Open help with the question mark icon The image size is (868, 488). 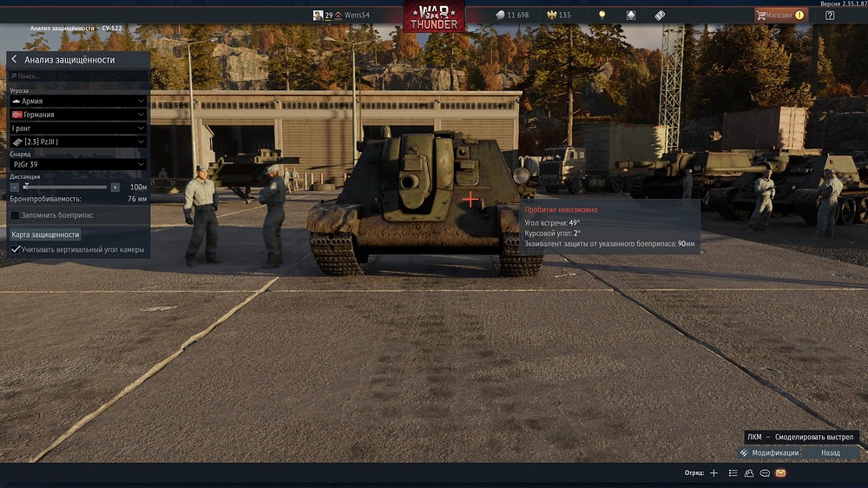point(830,15)
